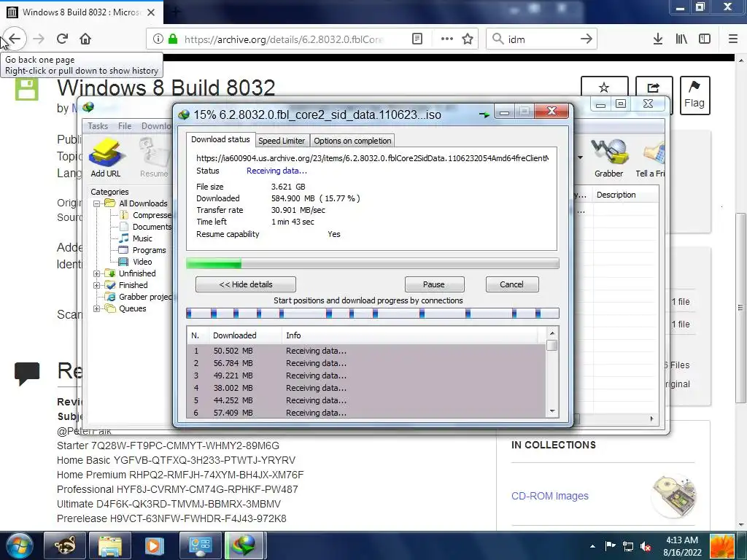Viewport: 747px width, 560px height.
Task: Collapse the All Downloads tree node
Action: [x=97, y=203]
